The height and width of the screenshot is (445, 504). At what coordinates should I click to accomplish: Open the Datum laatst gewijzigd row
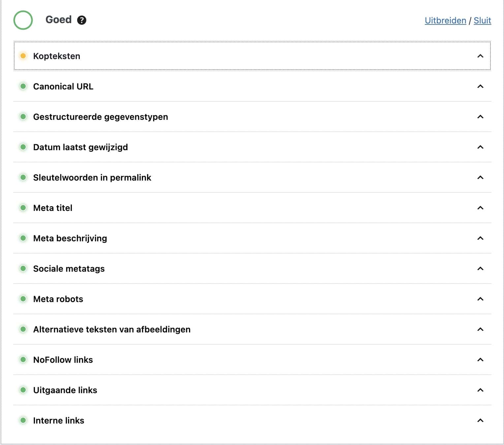coord(252,147)
